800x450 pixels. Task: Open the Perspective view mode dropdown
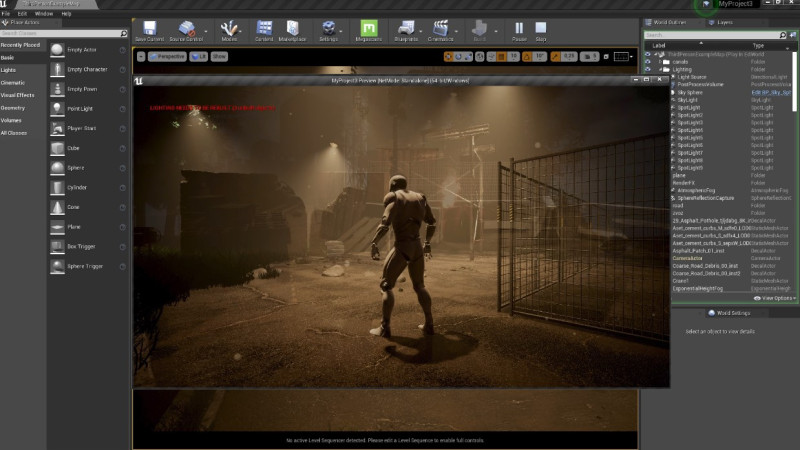(x=167, y=57)
